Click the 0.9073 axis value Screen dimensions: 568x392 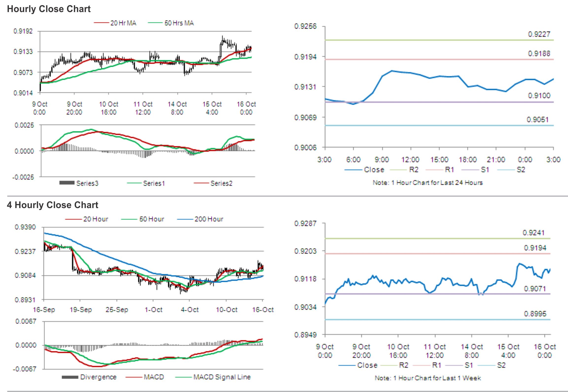coord(23,72)
